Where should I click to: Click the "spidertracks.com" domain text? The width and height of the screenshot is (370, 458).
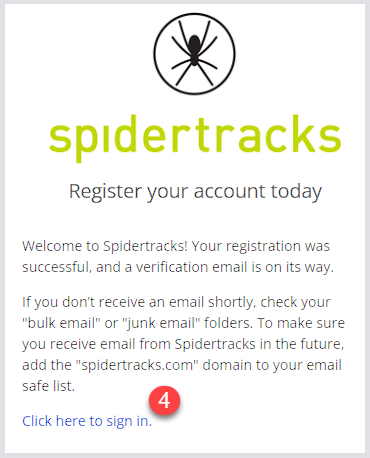[137, 365]
